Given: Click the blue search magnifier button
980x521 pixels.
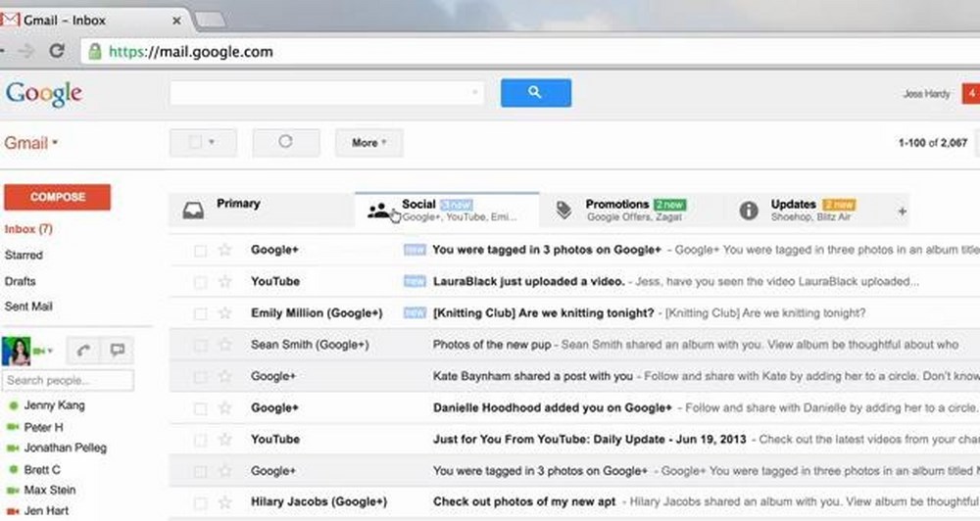Looking at the screenshot, I should click(536, 92).
